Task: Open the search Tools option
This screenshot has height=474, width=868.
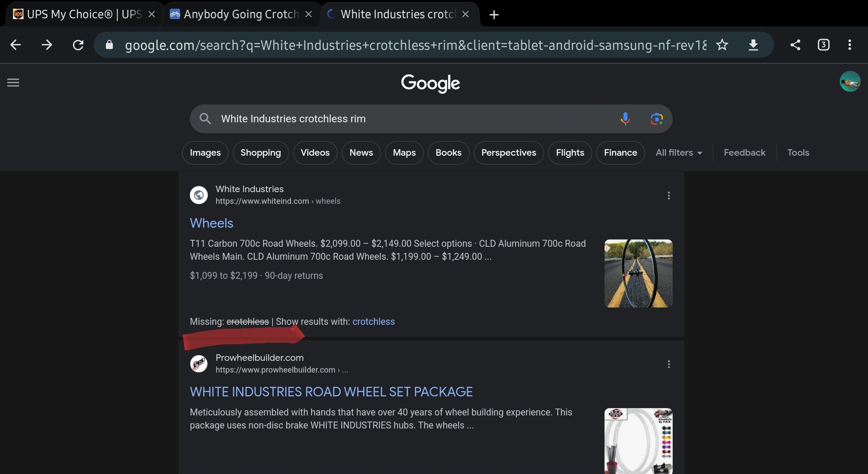Action: tap(798, 153)
